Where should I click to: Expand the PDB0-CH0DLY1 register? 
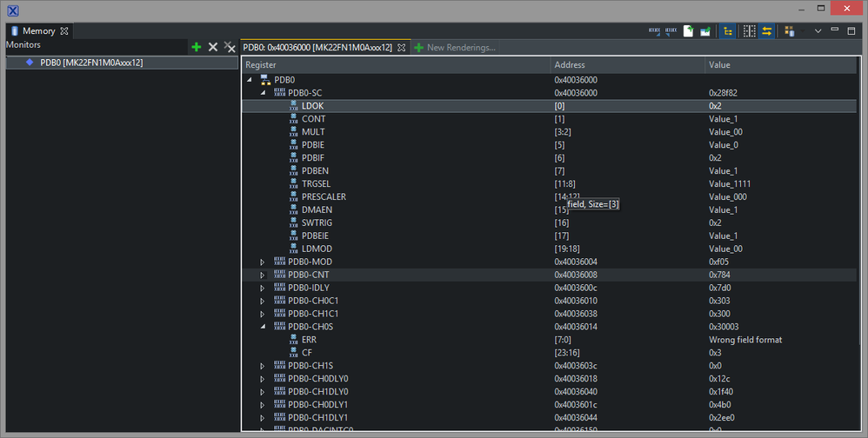pos(263,405)
